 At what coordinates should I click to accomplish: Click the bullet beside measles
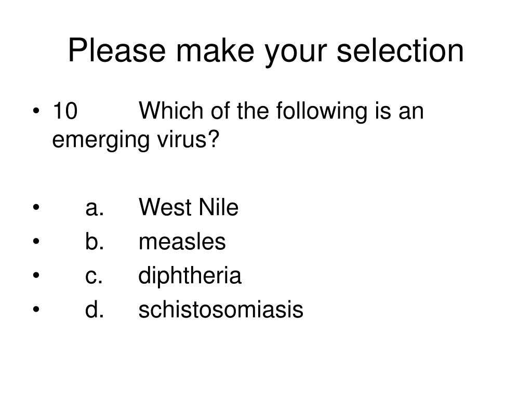(36, 241)
